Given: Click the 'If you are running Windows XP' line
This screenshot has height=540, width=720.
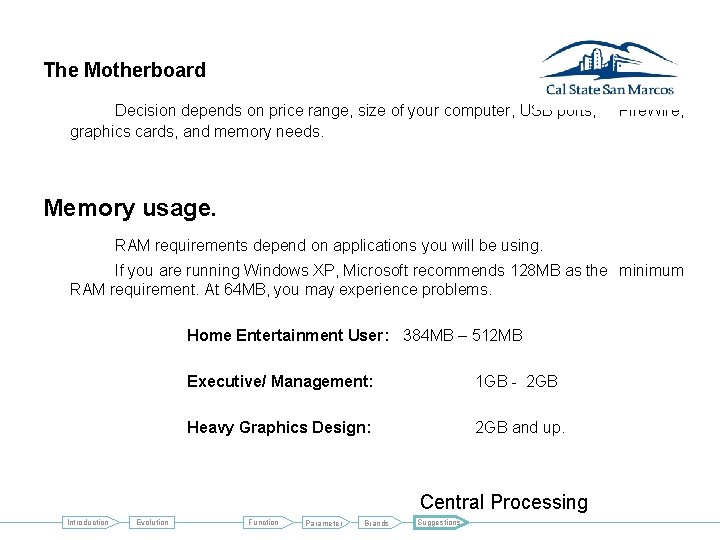Looking at the screenshot, I should [399, 270].
